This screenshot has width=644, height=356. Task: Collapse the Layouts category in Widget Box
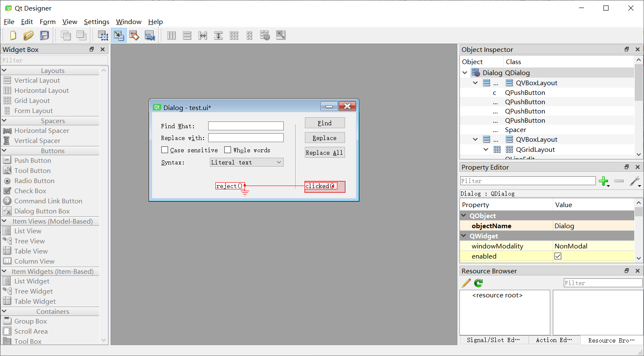click(4, 70)
